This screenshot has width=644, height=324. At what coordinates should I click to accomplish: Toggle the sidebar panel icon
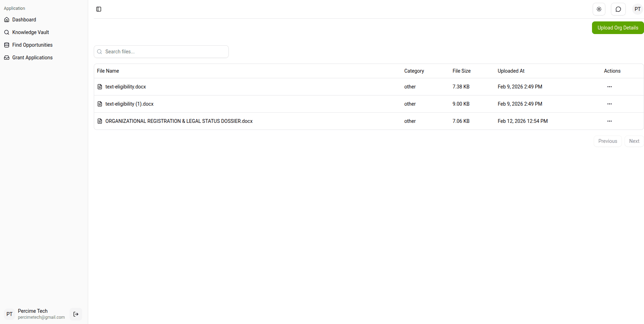[x=99, y=9]
